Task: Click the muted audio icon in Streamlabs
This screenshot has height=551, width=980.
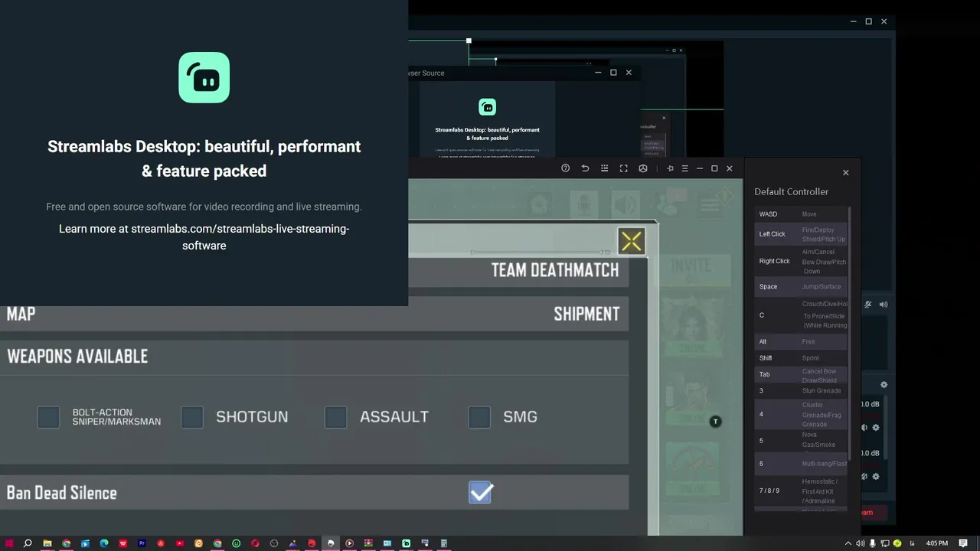Action: pyautogui.click(x=868, y=305)
